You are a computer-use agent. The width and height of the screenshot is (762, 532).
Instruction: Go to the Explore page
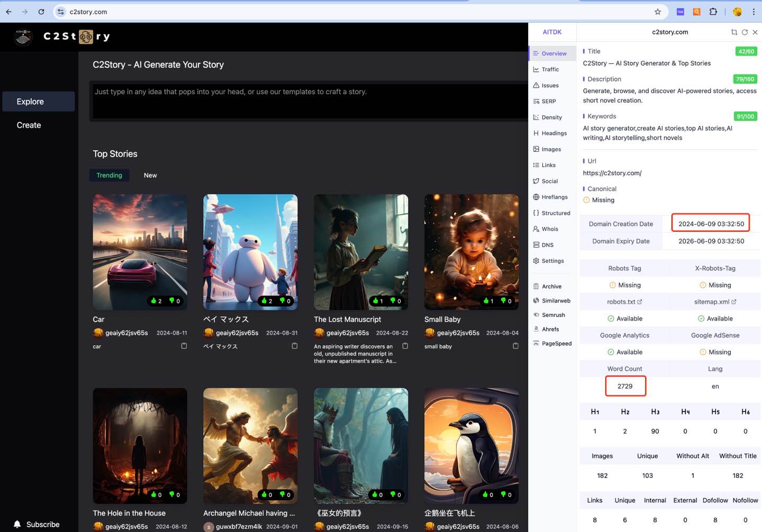click(39, 102)
